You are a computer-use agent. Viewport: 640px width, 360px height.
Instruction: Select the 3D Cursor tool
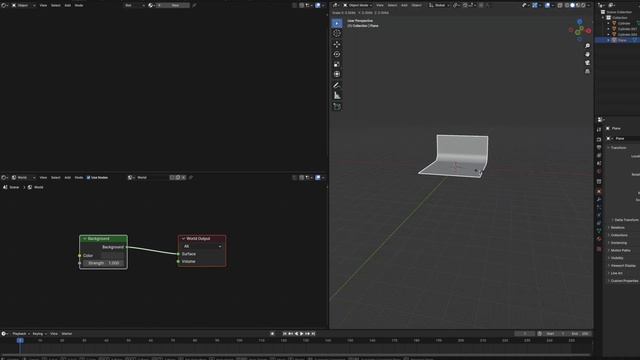[337, 33]
